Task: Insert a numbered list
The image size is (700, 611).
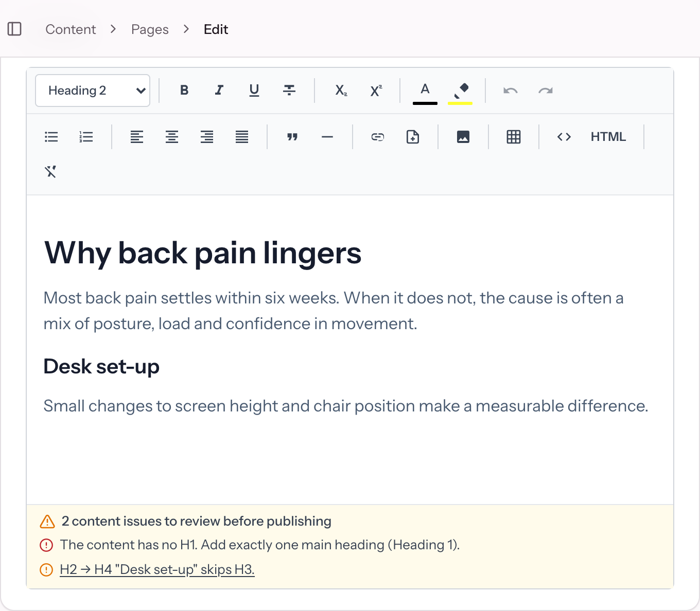Action: tap(86, 137)
